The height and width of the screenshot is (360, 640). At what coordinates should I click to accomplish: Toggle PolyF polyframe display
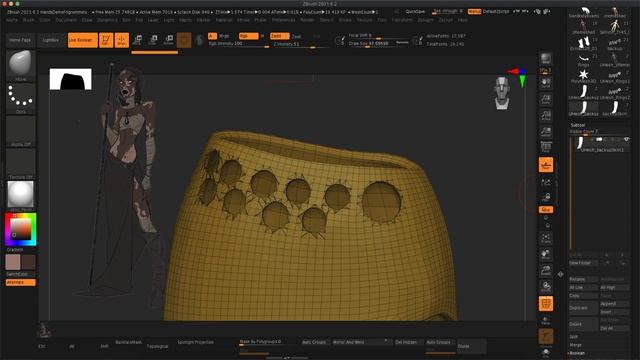[x=546, y=304]
